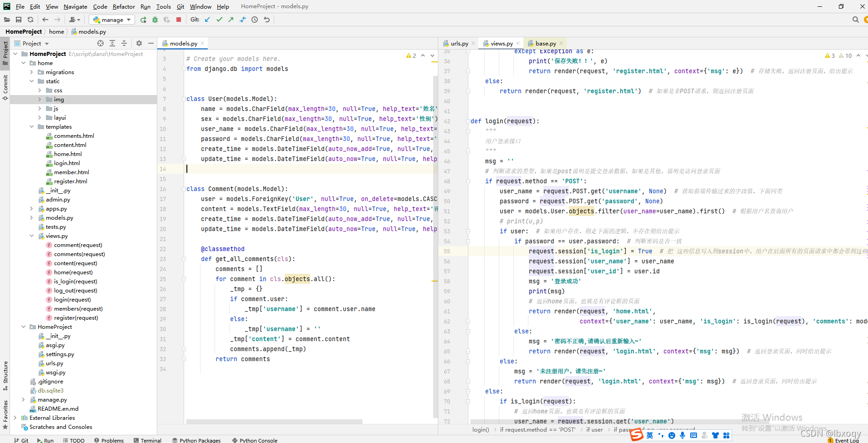Expand the manage.py node
The image size is (868, 443).
(24, 399)
